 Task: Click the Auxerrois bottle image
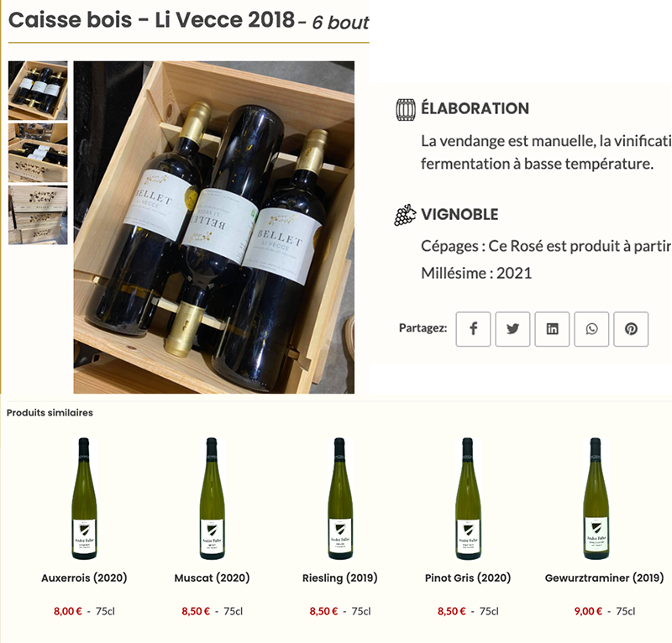pyautogui.click(x=84, y=499)
